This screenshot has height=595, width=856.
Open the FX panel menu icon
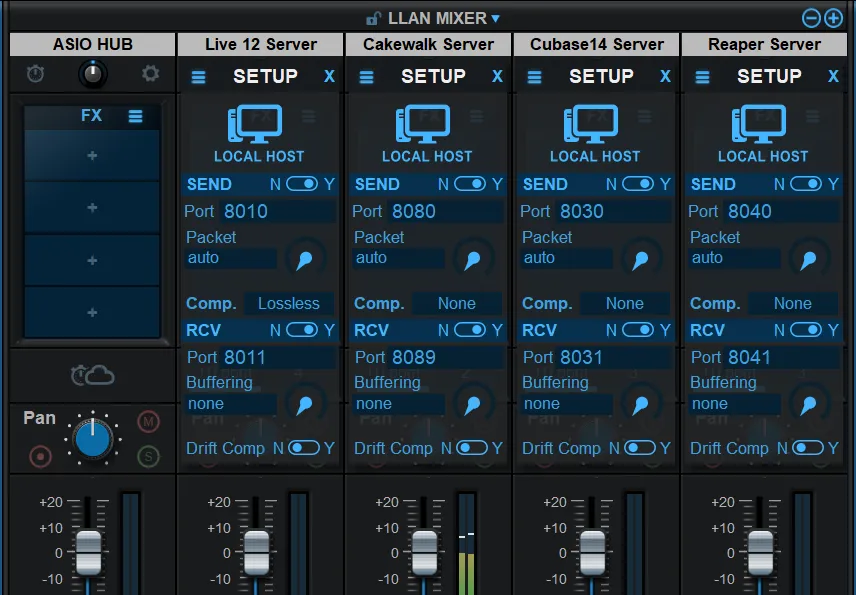coord(135,116)
